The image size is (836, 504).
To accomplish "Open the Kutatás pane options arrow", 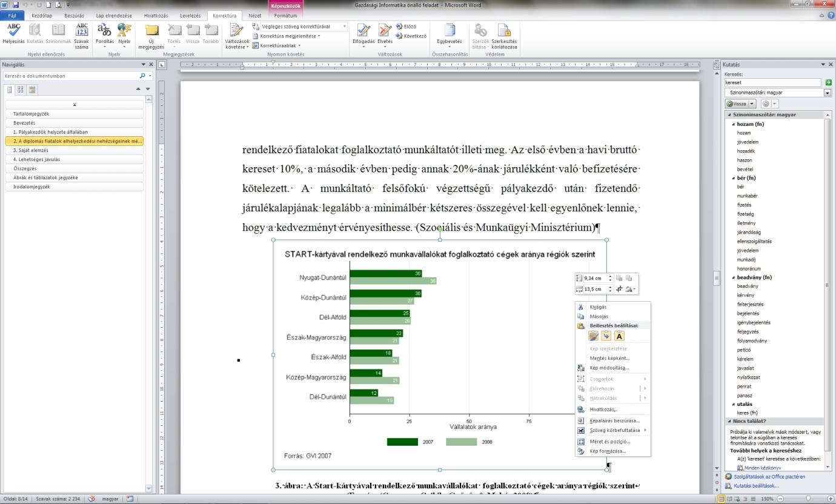I will (x=823, y=64).
